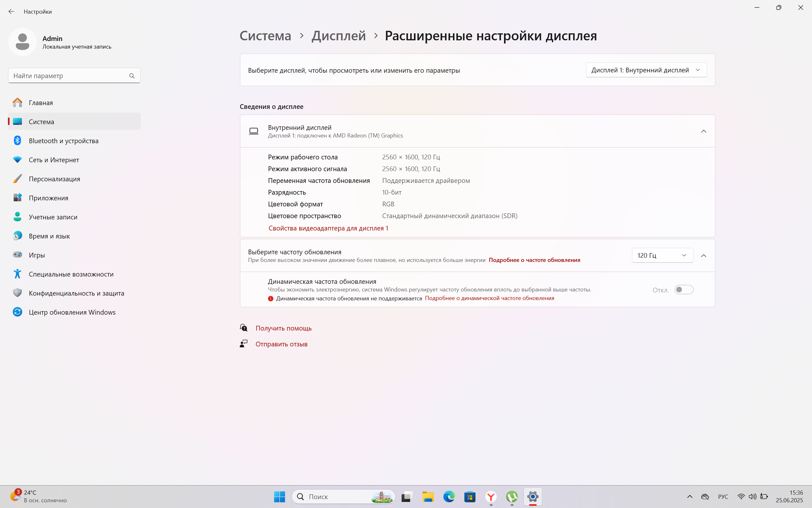The width and height of the screenshot is (812, 508).
Task: Click the RGB Цветовой формат value
Action: pos(388,204)
